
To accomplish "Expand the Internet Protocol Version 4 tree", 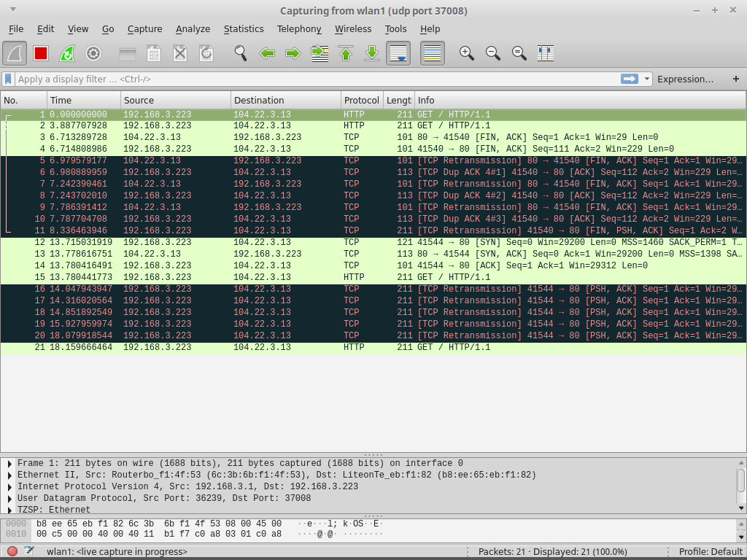I will click(x=9, y=486).
